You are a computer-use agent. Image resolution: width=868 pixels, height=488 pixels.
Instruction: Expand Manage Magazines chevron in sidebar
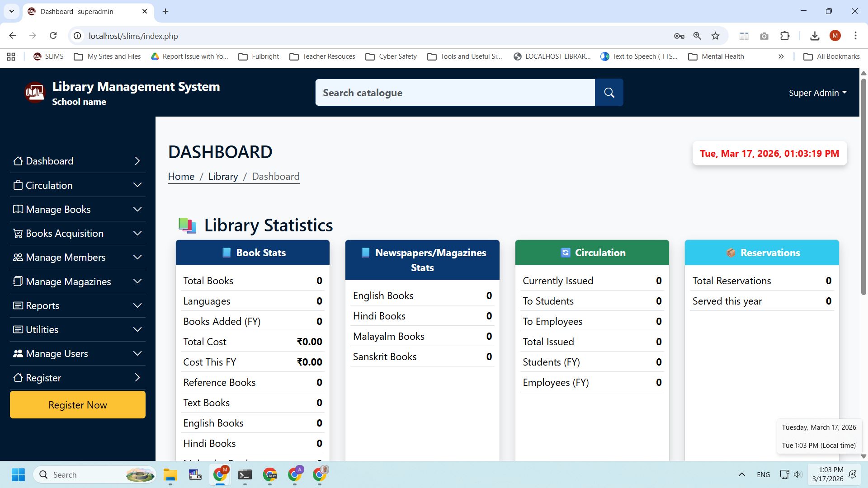point(137,282)
